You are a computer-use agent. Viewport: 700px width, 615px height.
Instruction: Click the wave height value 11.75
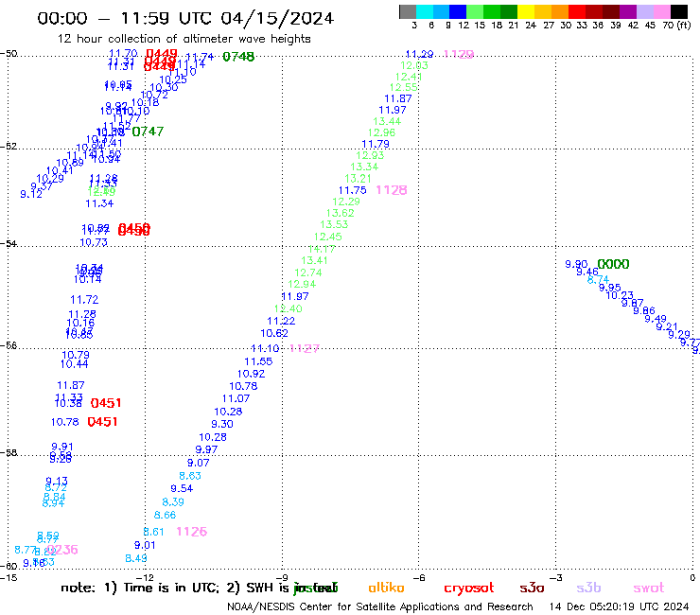(x=353, y=190)
